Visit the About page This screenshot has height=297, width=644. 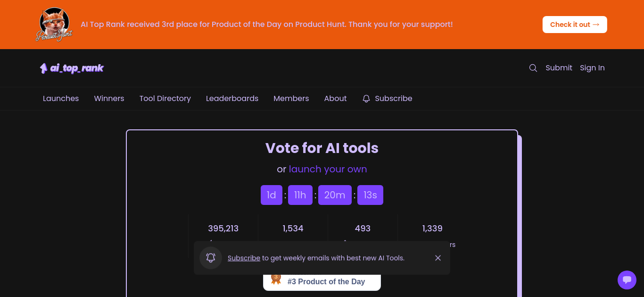pos(335,99)
